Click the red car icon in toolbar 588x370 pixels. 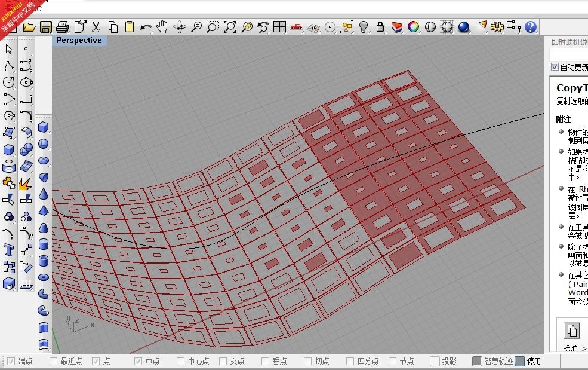[x=296, y=27]
